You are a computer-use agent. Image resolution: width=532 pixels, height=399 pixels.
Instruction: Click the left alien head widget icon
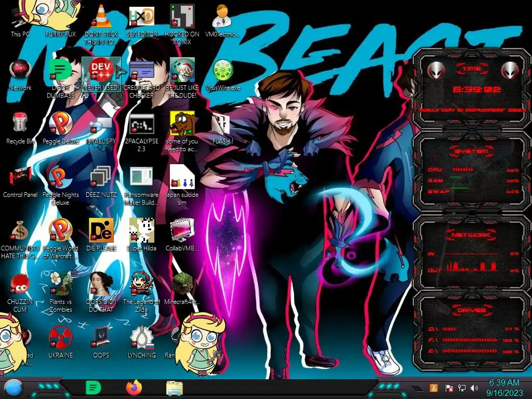coord(436,70)
